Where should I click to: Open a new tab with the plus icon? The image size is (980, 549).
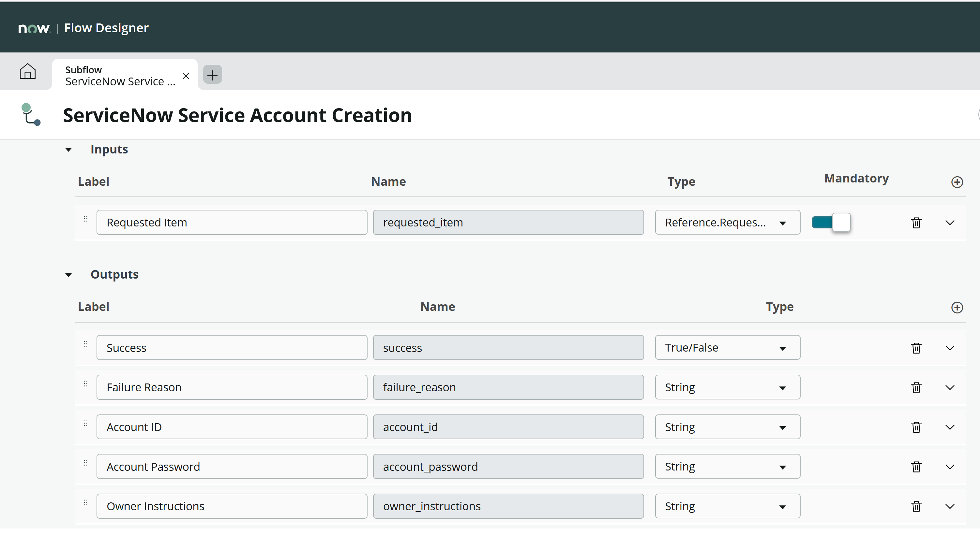click(x=212, y=75)
